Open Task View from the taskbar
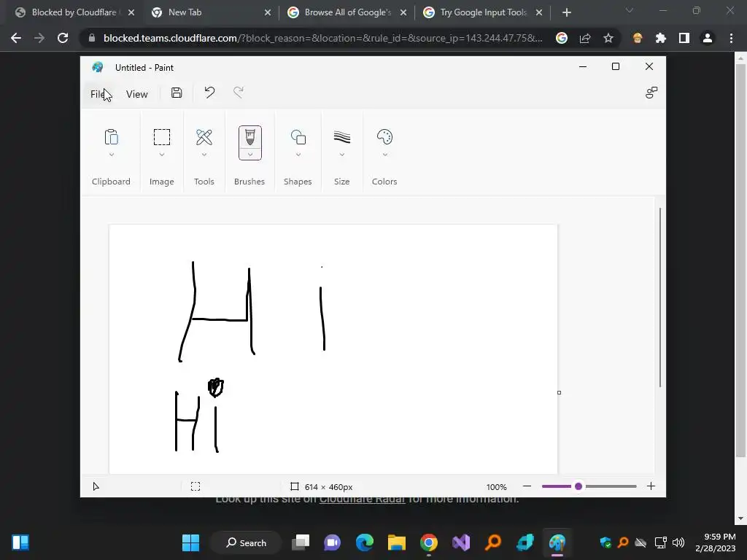The height and width of the screenshot is (560, 747). coord(301,542)
